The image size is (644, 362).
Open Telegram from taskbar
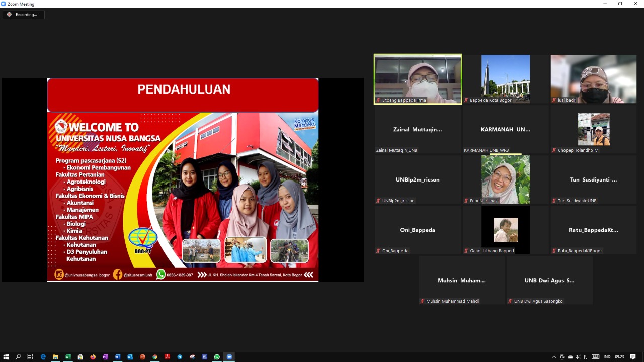click(x=180, y=357)
